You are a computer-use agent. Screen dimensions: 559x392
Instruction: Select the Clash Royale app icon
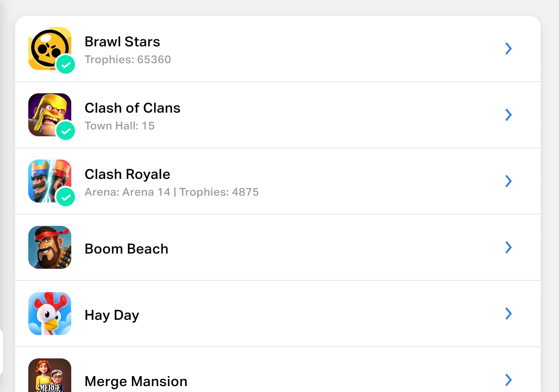pyautogui.click(x=50, y=181)
